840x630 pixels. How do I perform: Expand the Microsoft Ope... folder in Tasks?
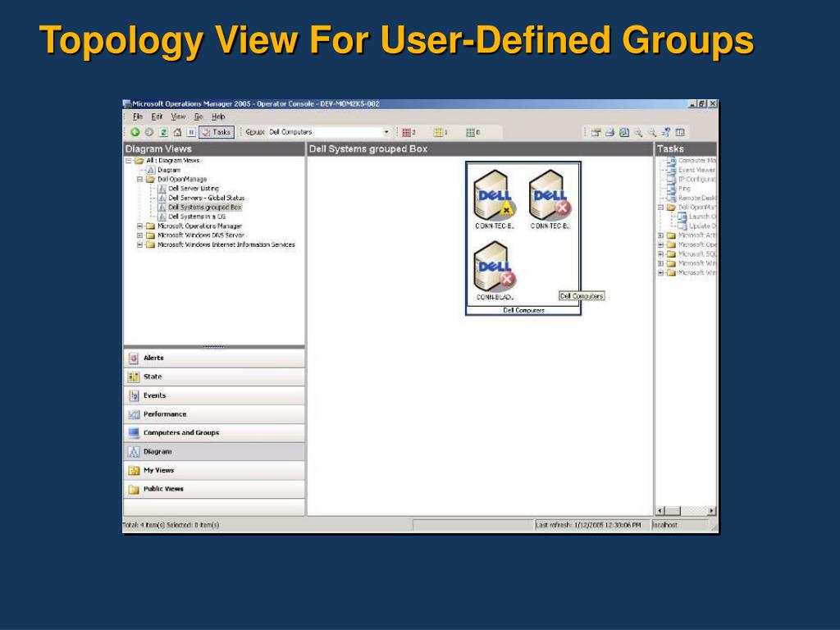click(661, 244)
